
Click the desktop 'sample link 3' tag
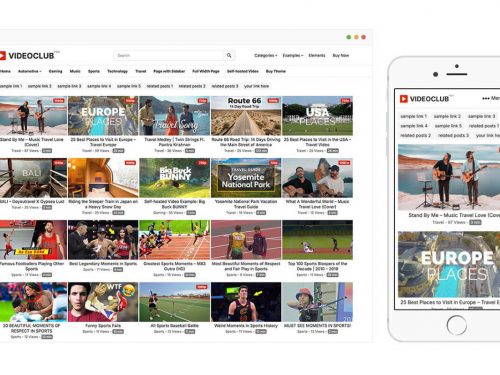coord(69,86)
